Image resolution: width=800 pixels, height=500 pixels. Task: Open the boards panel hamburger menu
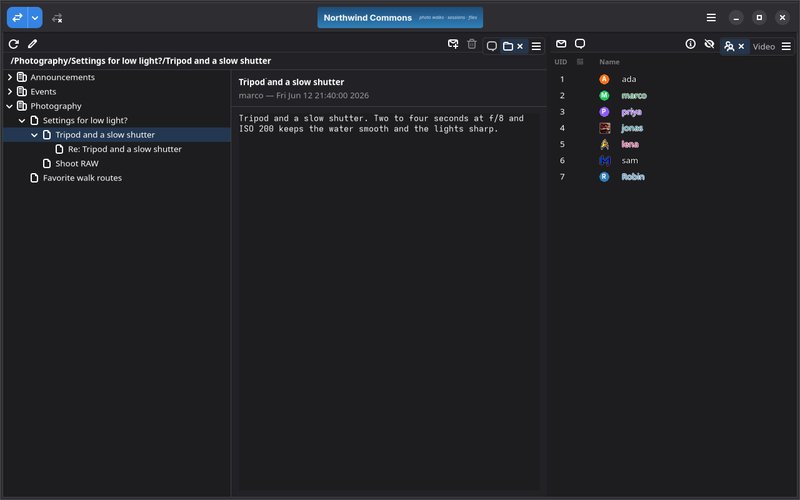click(536, 46)
